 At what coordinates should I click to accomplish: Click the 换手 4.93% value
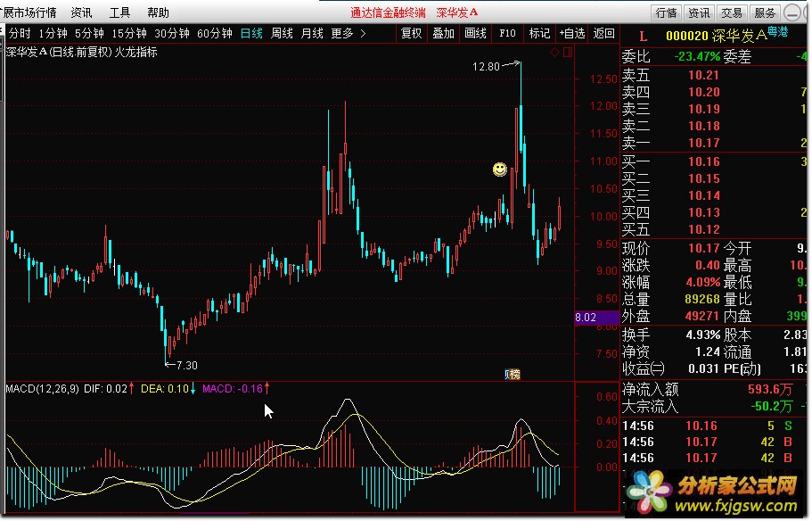(702, 335)
